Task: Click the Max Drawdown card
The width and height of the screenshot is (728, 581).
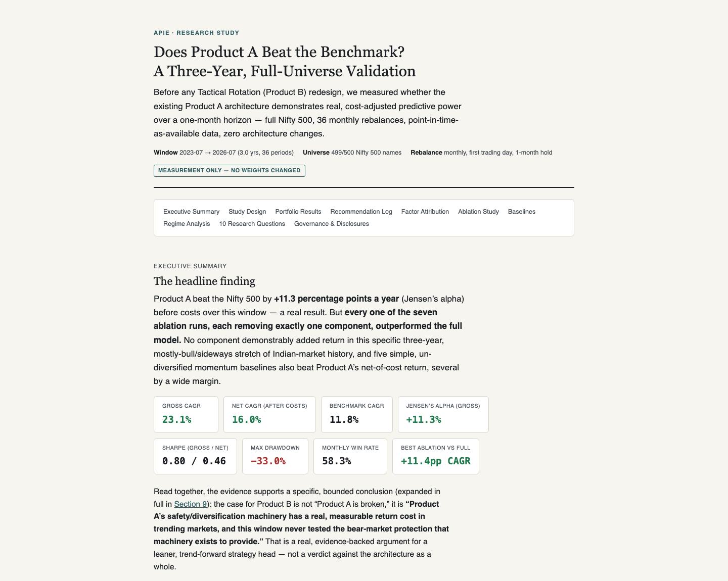Action: (275, 456)
